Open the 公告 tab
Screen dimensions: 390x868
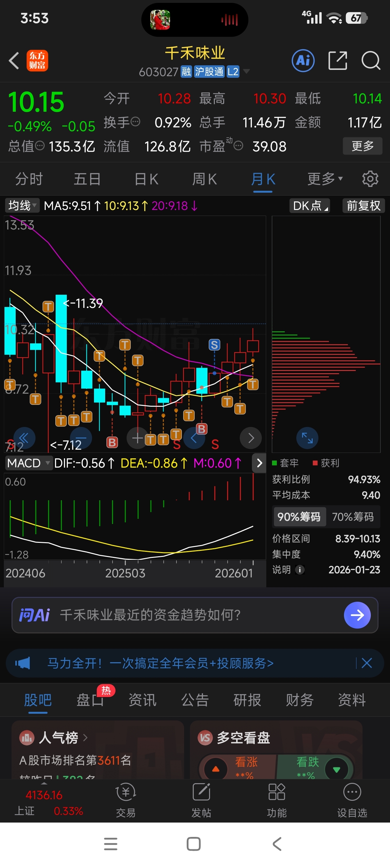tap(195, 700)
